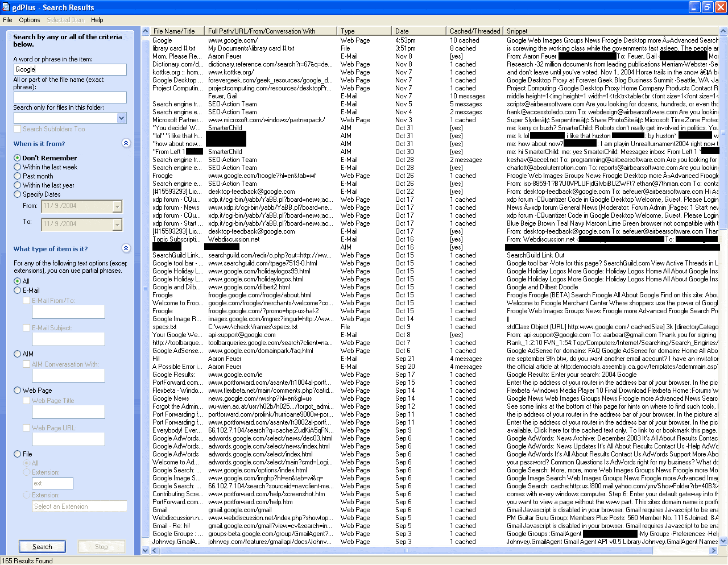Viewport: 728px width, 565px height.
Task: Select the 'Contributing Scre...' result row
Action: (x=435, y=494)
